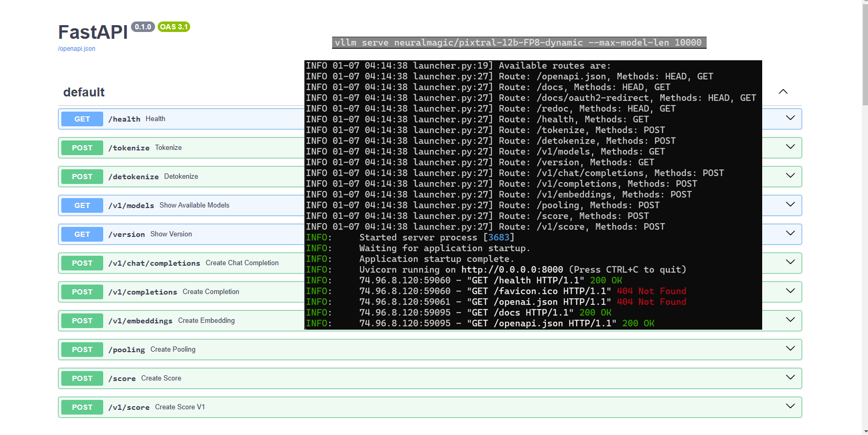Expand the /v1/embeddings endpoint chevron
Image resolution: width=868 pixels, height=435 pixels.
pyautogui.click(x=790, y=320)
